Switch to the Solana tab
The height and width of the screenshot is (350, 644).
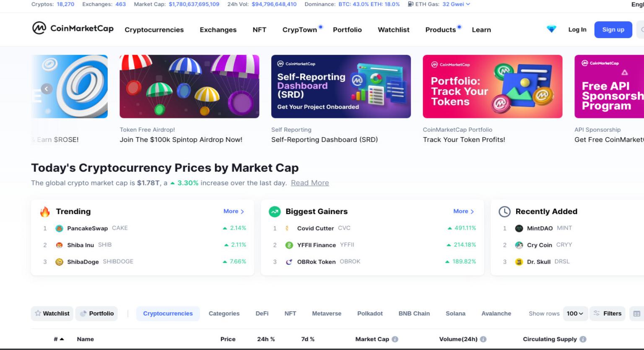click(x=455, y=313)
